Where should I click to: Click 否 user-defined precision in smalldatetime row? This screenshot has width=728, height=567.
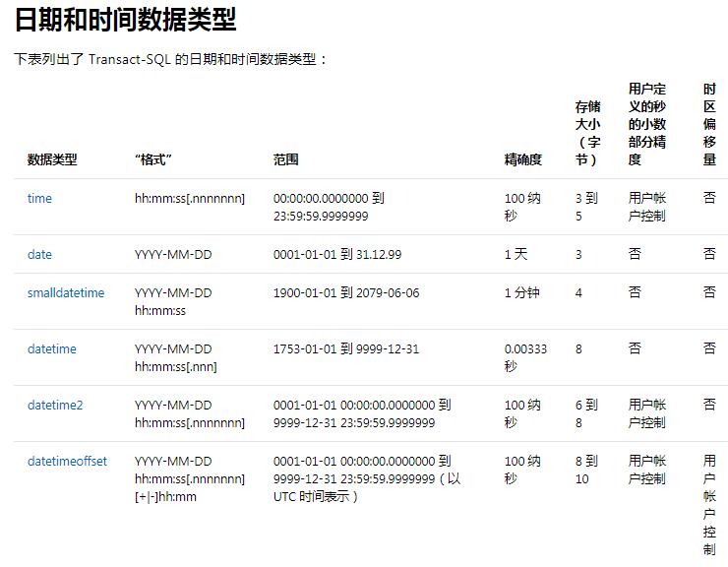pyautogui.click(x=635, y=292)
